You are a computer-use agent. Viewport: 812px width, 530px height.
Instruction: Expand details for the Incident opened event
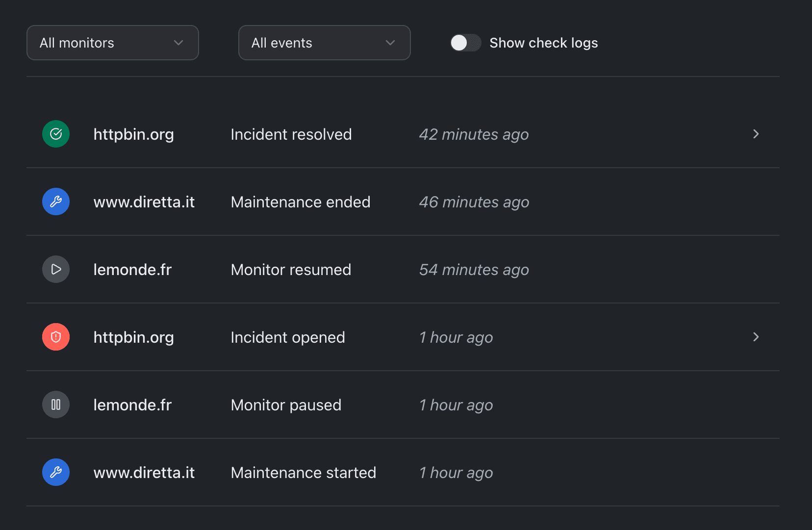pos(756,337)
